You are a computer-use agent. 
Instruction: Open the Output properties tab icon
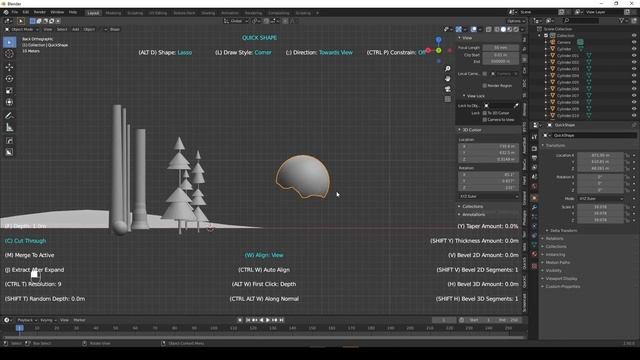[534, 158]
